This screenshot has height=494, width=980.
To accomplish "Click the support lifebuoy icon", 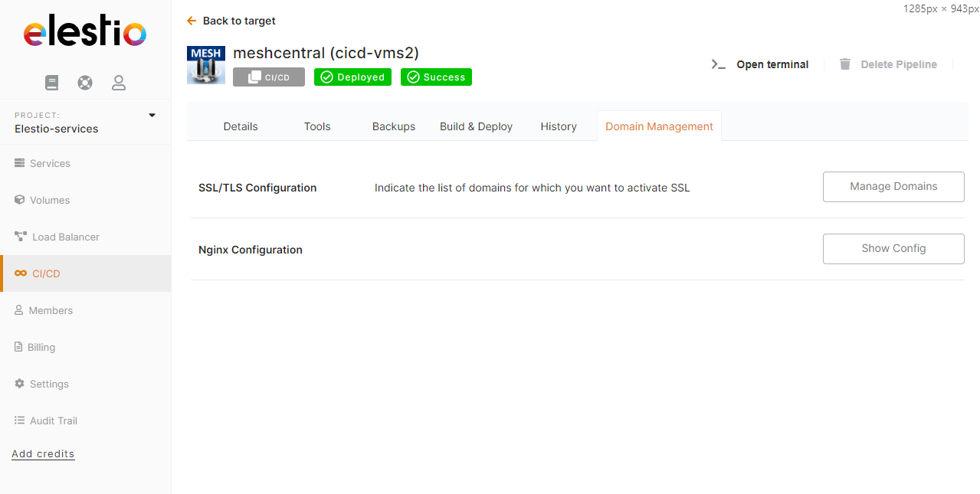I will pyautogui.click(x=85, y=83).
